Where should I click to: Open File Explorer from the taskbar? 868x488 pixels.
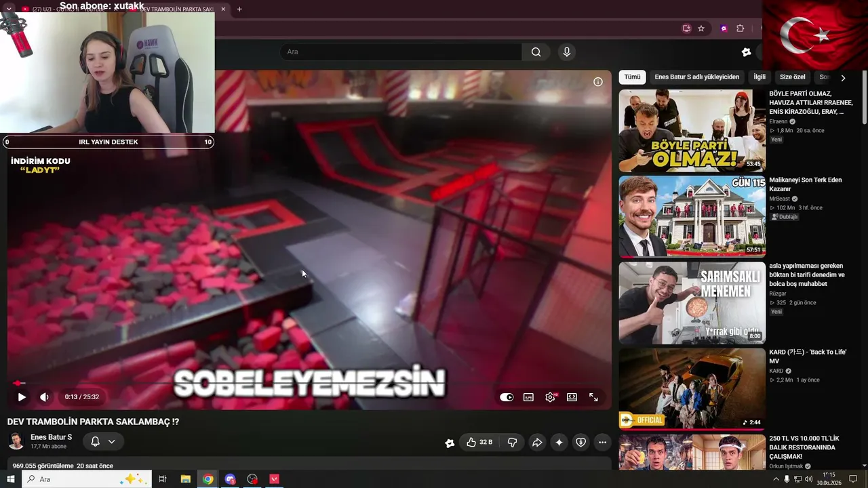(185, 479)
